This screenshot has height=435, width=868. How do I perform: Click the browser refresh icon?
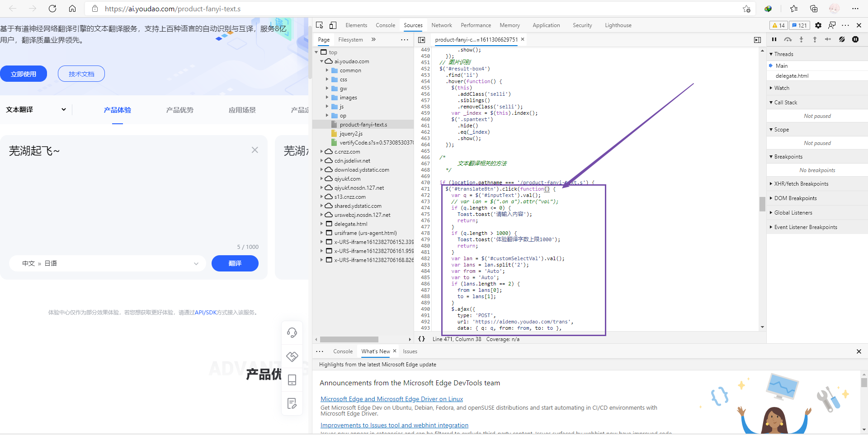(52, 9)
